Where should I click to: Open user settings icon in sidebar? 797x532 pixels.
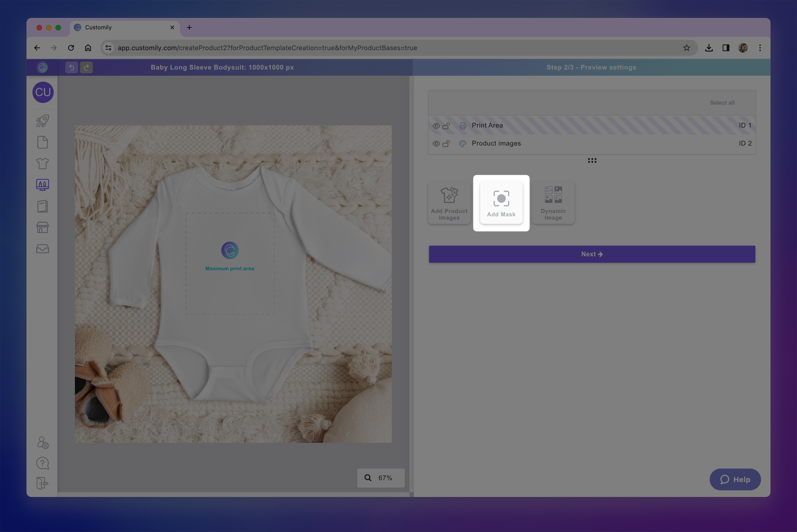(43, 443)
